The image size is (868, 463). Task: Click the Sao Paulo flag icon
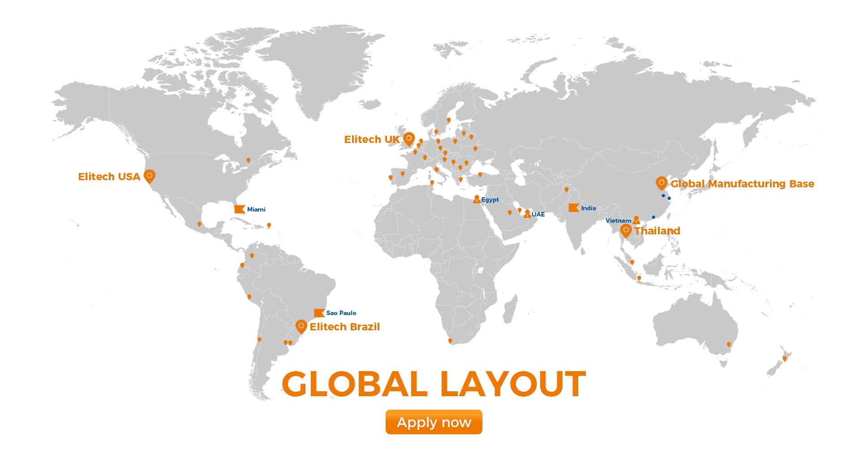(319, 313)
